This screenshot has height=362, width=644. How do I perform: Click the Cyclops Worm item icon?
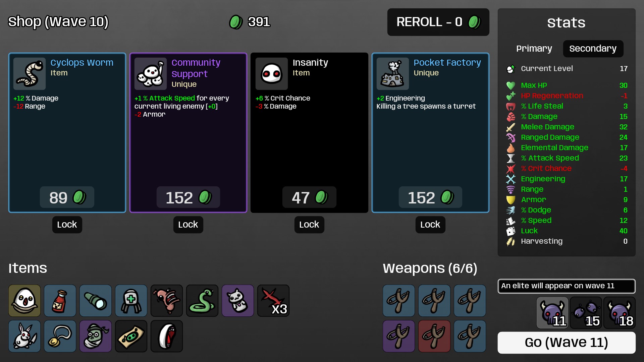tap(30, 74)
